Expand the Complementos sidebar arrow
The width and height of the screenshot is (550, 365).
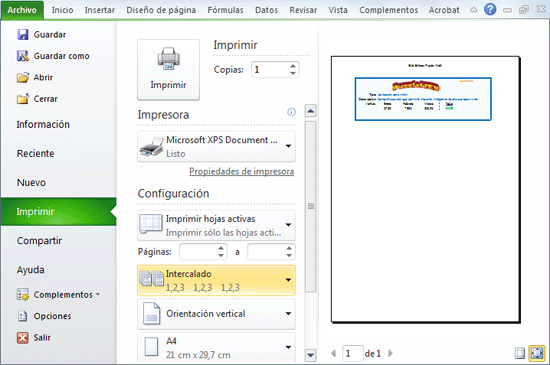tap(98, 294)
